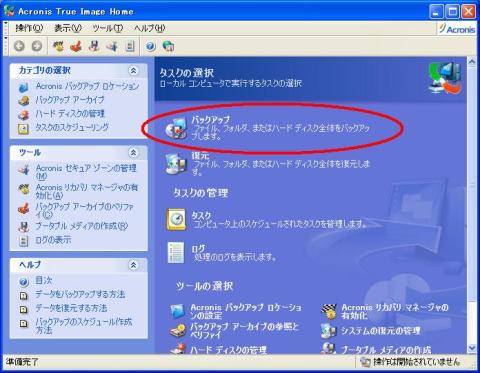
Task: Select the バックアップ task text link
Action: pyautogui.click(x=211, y=119)
